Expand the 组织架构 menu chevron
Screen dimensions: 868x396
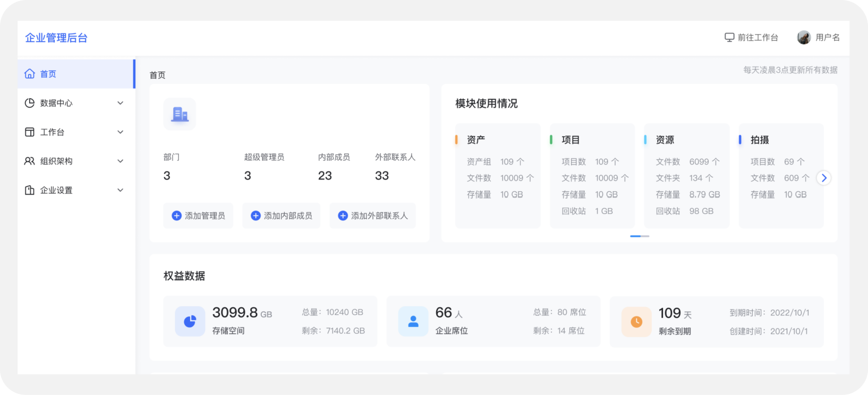coord(121,161)
